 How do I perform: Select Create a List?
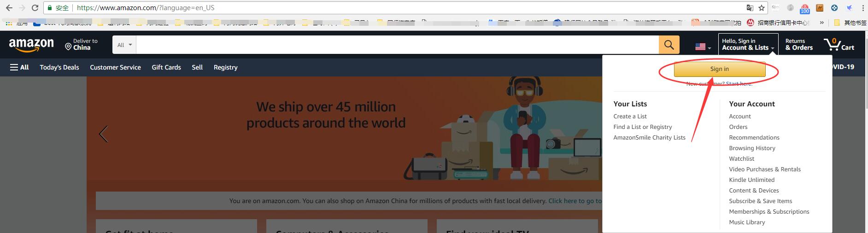pos(630,116)
